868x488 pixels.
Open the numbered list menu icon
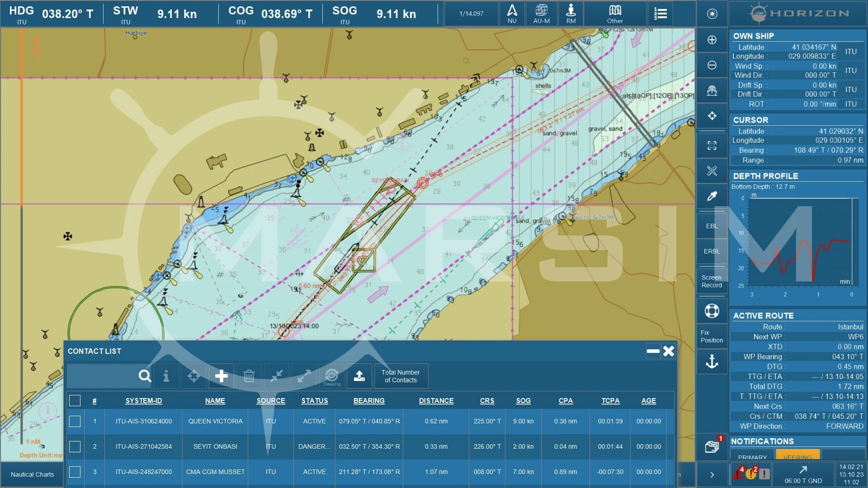click(660, 14)
